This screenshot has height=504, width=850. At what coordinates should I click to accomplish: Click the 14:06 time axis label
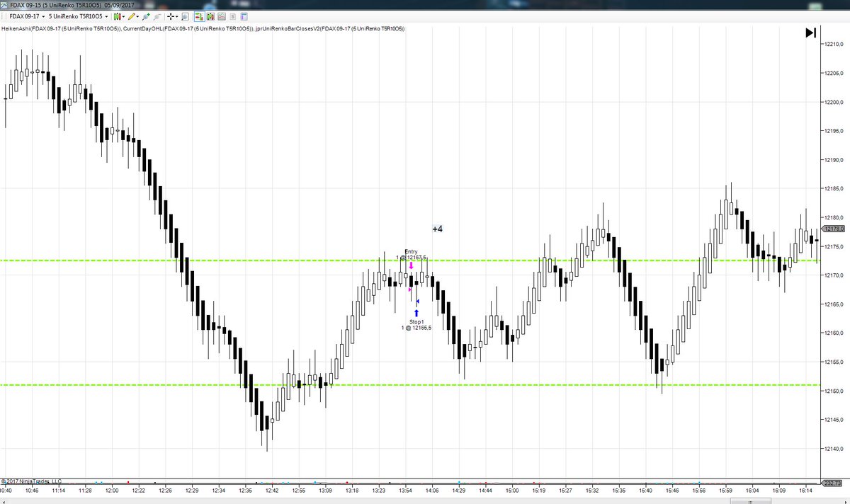click(x=432, y=490)
